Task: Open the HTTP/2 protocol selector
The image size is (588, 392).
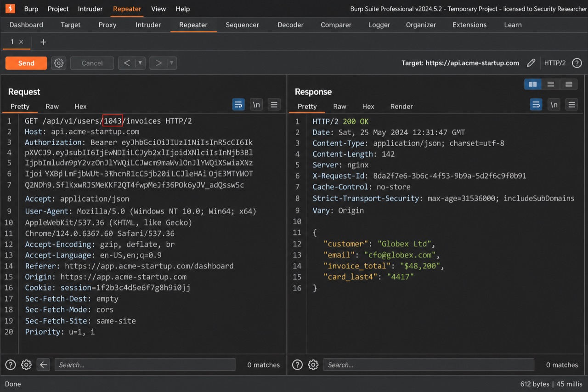Action: tap(555, 63)
